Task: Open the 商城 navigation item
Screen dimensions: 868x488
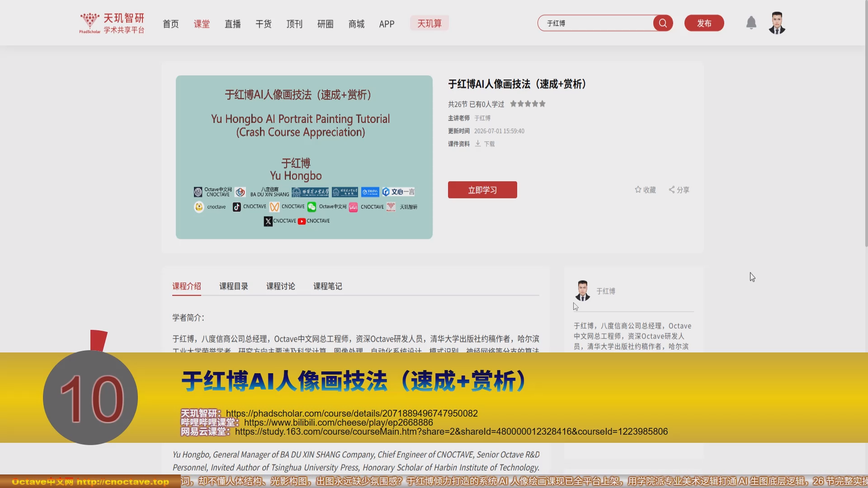Action: 356,24
